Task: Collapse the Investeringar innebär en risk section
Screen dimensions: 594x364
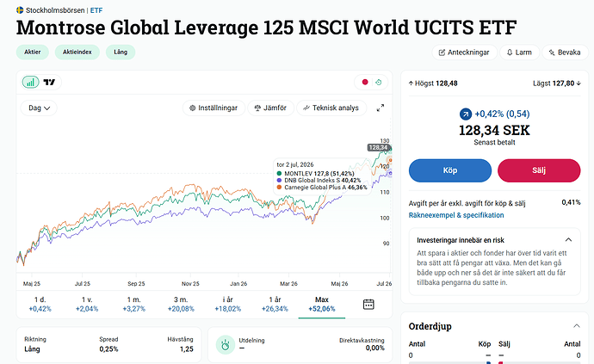Action: point(568,240)
